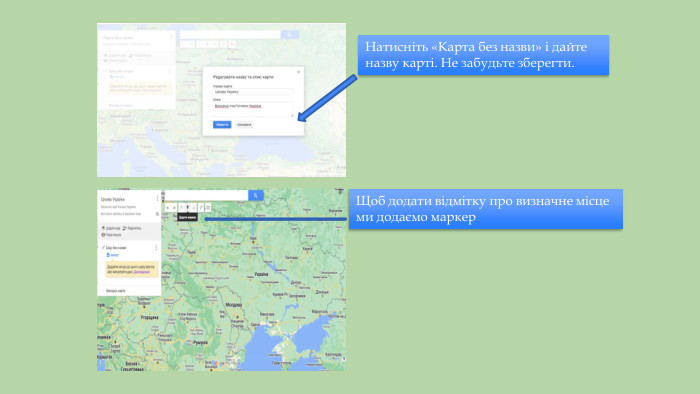
Task: Select the Measure distances ruler tool in the lower map
Action: click(x=208, y=207)
